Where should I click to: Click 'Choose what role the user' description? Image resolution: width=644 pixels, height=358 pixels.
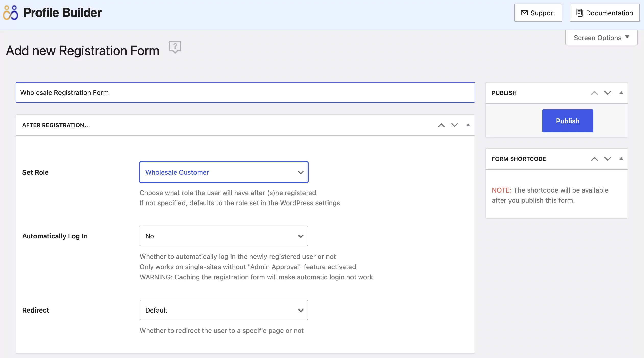click(x=228, y=193)
